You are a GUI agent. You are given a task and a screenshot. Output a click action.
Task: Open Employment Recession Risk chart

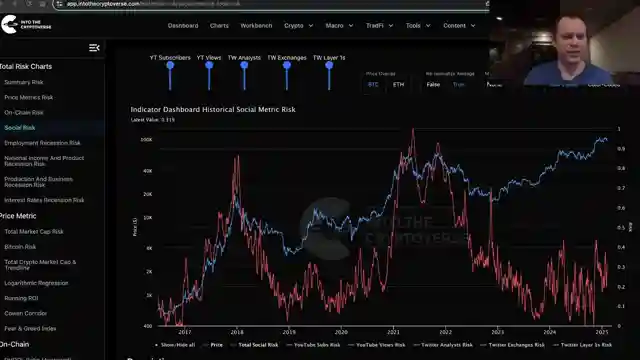point(42,143)
